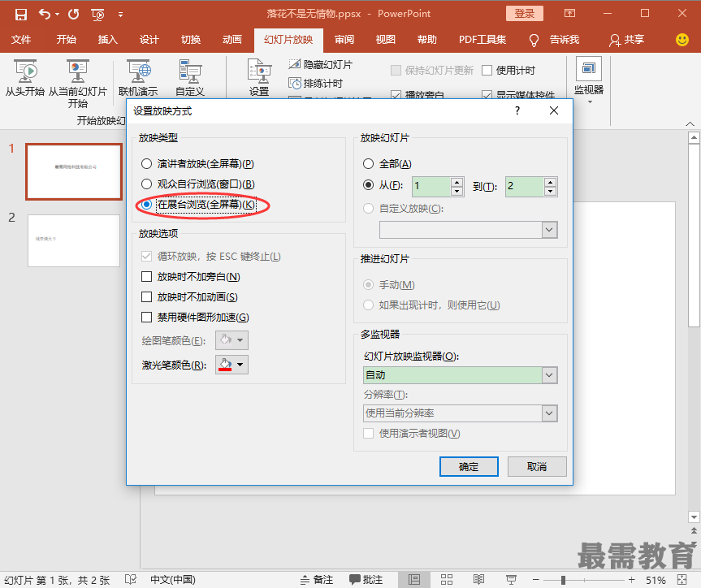Click 从头开始 slideshow icon
The image size is (701, 588).
pyautogui.click(x=25, y=79)
